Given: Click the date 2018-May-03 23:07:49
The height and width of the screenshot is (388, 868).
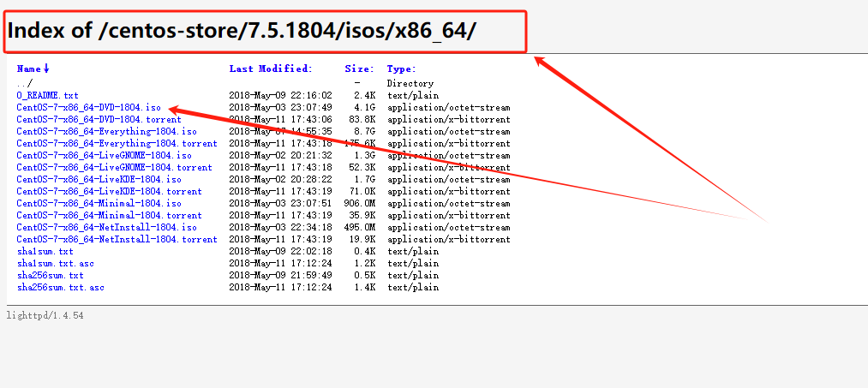Looking at the screenshot, I should pos(281,107).
